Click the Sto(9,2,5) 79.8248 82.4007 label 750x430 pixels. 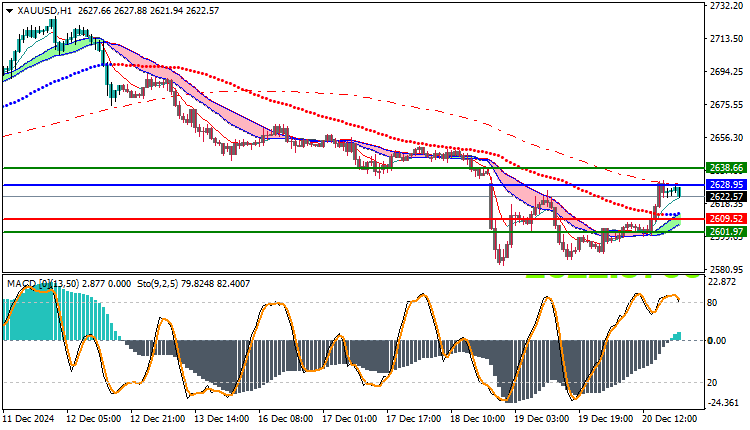pos(194,284)
